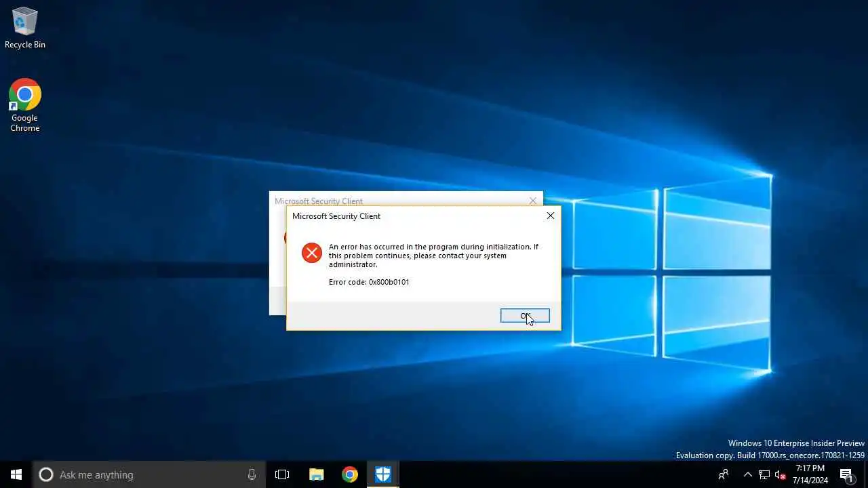The width and height of the screenshot is (868, 488).
Task: Click the network status tray icon
Action: (x=764, y=474)
